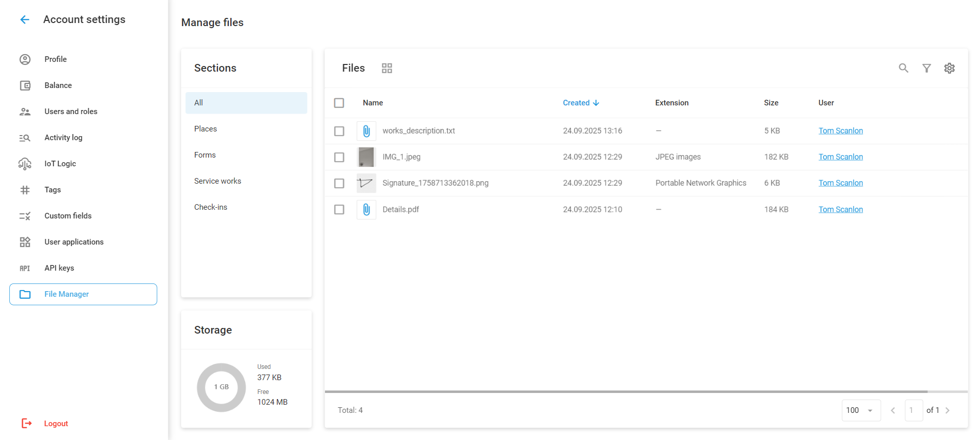Select the Places section
The width and height of the screenshot is (980, 440).
tap(246, 129)
